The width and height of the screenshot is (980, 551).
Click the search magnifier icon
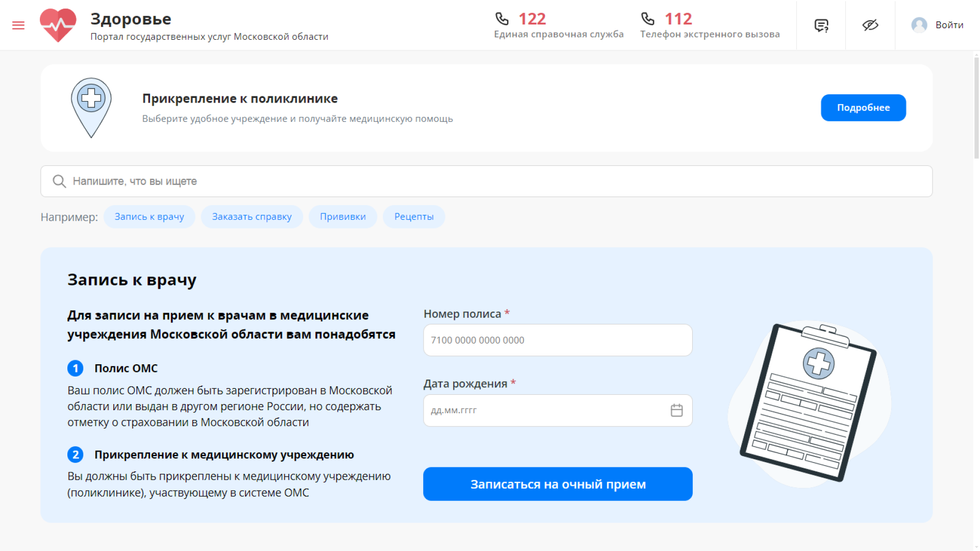tap(59, 181)
